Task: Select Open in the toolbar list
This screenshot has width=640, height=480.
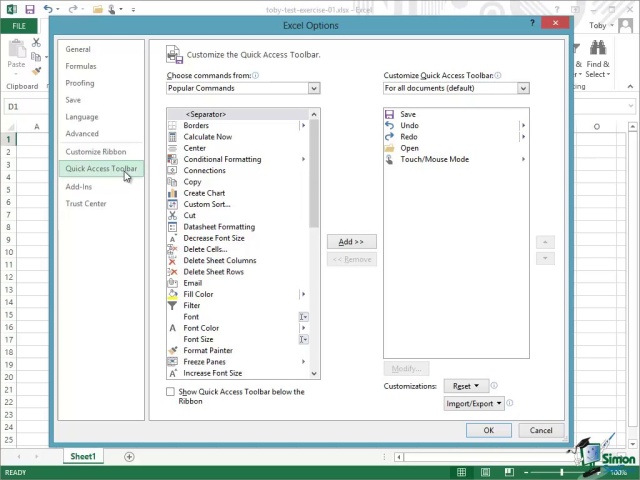Action: tap(456, 148)
